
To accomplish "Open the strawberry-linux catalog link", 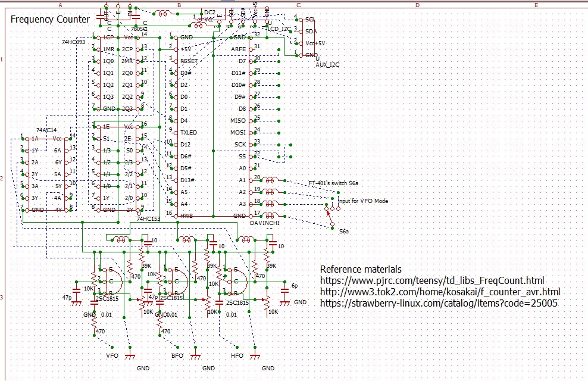I will click(x=439, y=303).
